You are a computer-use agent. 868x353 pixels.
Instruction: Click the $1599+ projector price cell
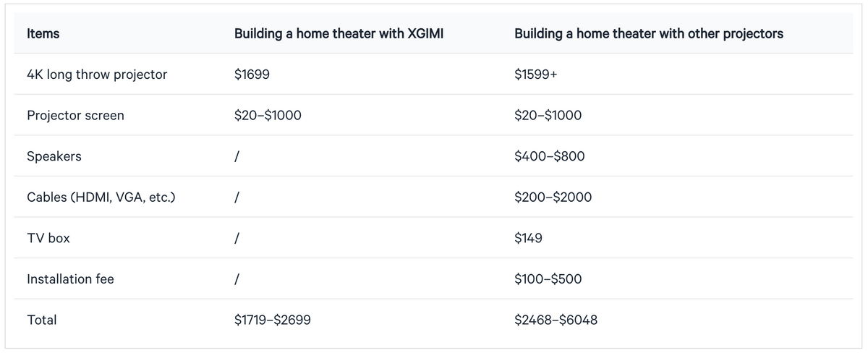tap(535, 75)
